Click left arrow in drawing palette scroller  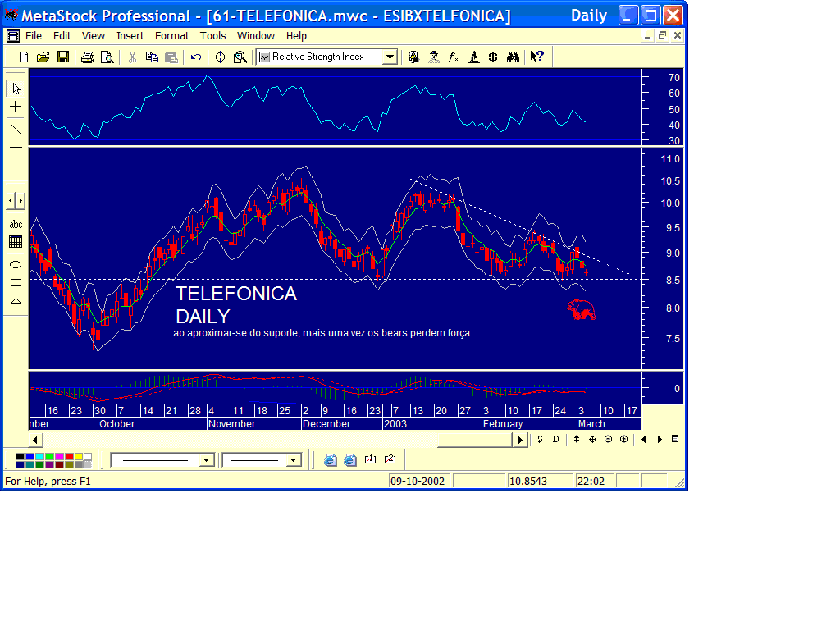click(11, 201)
